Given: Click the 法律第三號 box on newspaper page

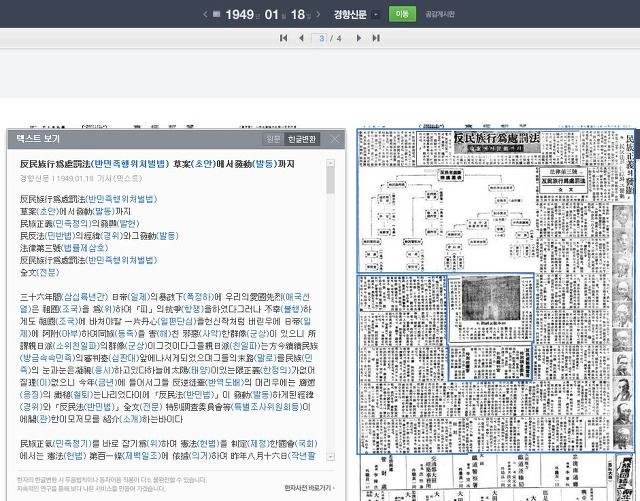Looking at the screenshot, I should [x=563, y=180].
